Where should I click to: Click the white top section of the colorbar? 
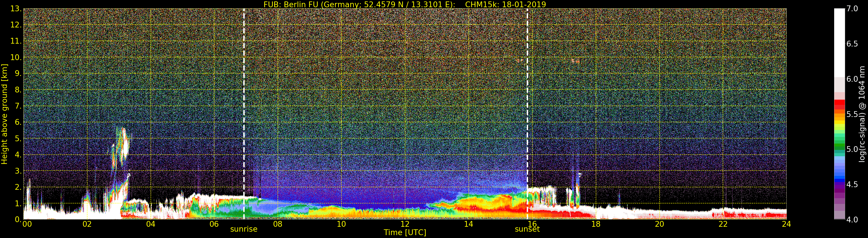[839, 43]
